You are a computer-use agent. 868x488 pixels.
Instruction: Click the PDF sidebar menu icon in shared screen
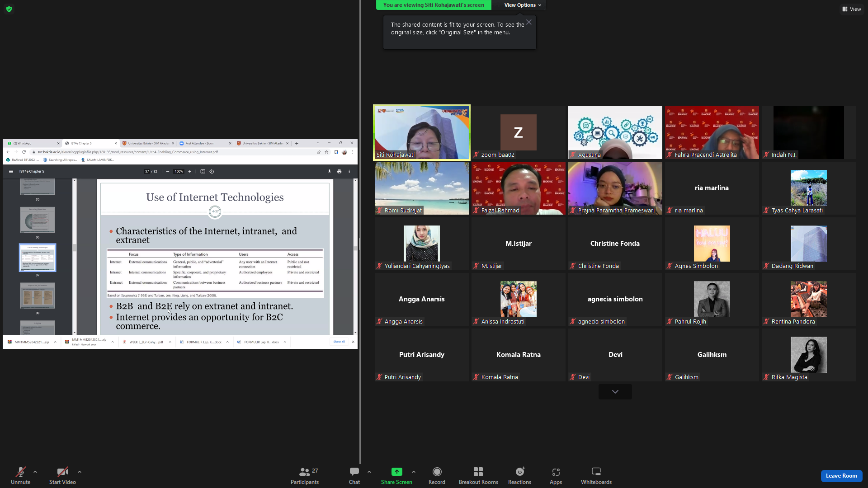pyautogui.click(x=11, y=172)
